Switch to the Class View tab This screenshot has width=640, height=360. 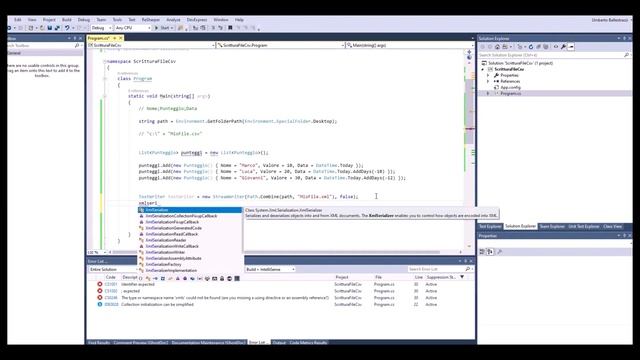pos(613,226)
